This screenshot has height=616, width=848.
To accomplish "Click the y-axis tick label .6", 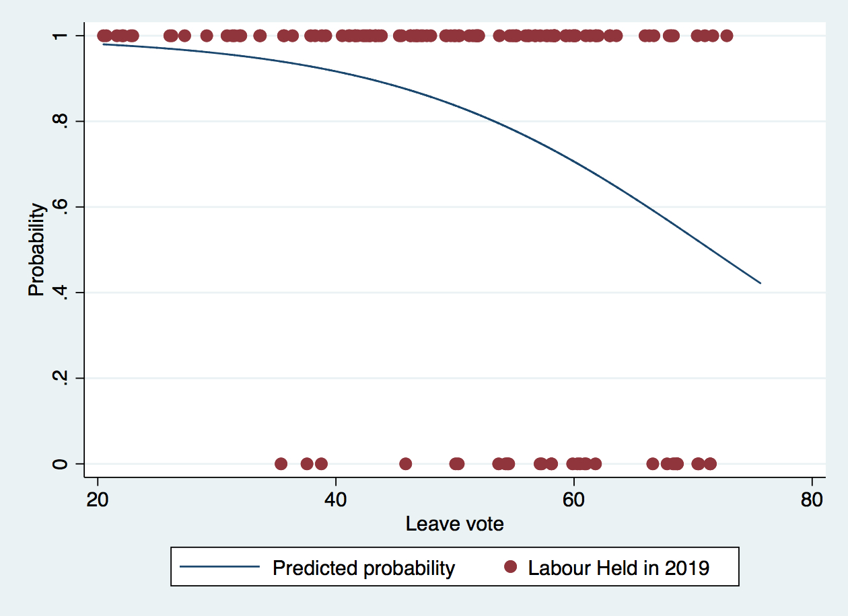I will 62,207.
